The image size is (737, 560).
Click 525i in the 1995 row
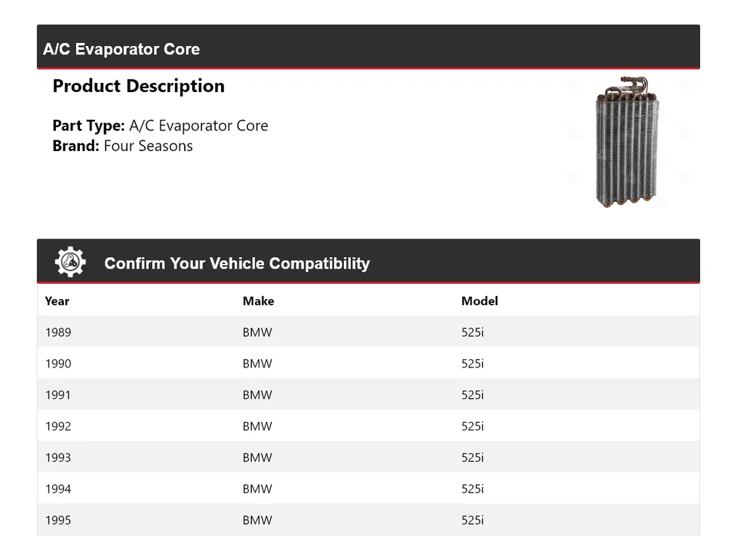click(x=472, y=520)
